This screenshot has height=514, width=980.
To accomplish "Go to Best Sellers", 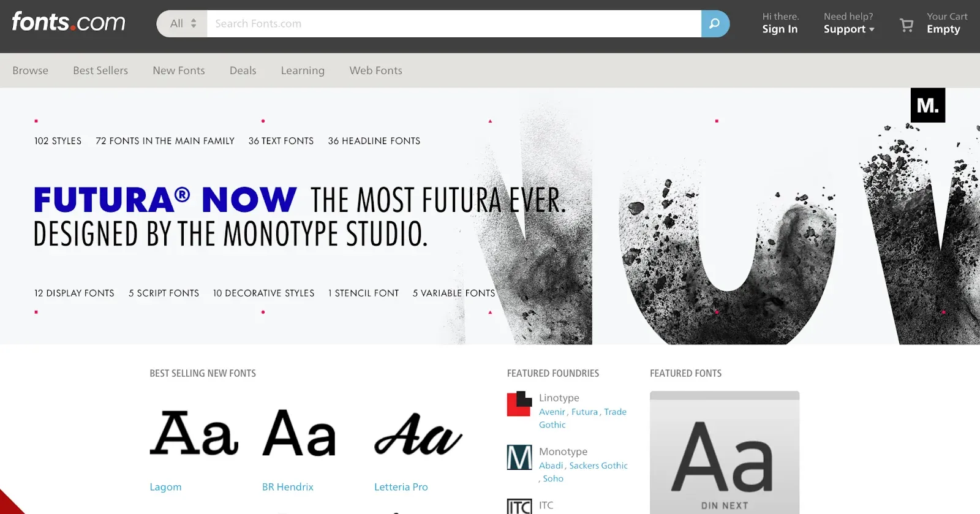I will pos(100,70).
